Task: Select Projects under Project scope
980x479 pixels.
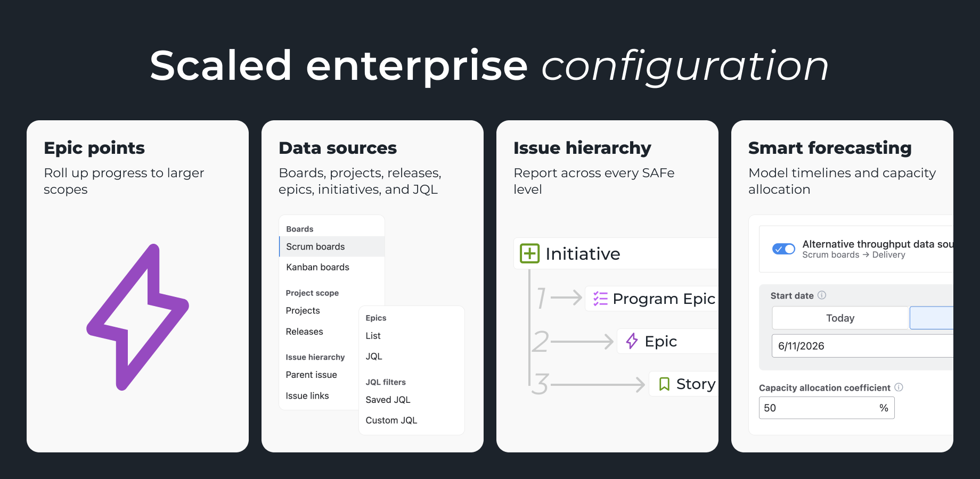Action: point(303,310)
